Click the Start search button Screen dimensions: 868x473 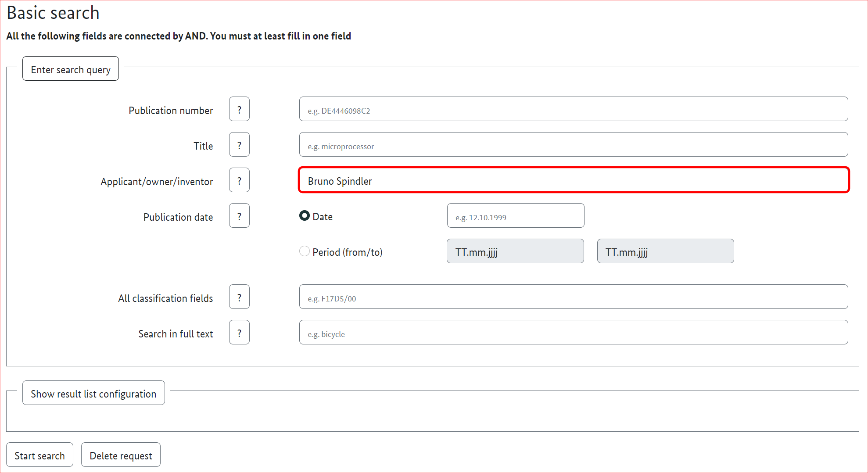[x=39, y=455]
